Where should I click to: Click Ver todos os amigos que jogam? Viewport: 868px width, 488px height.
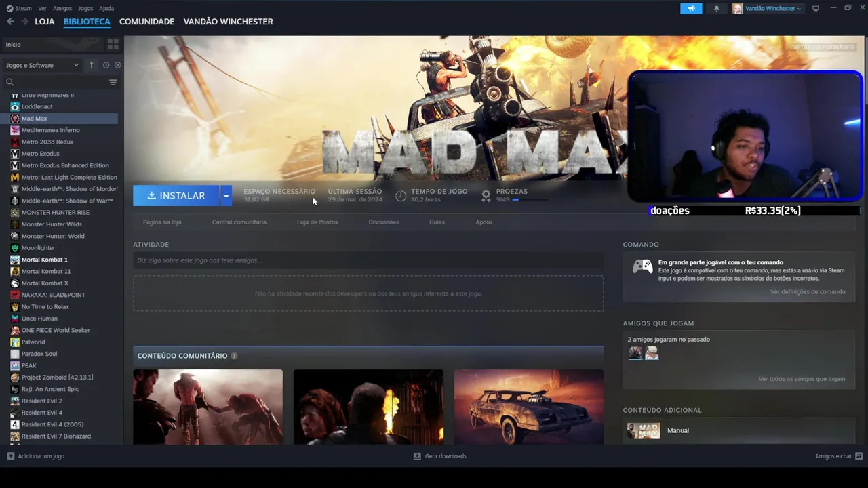(x=802, y=379)
